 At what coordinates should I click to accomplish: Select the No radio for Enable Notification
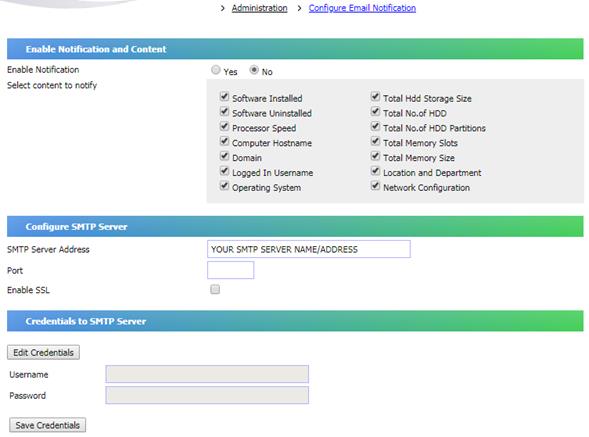[x=254, y=70]
